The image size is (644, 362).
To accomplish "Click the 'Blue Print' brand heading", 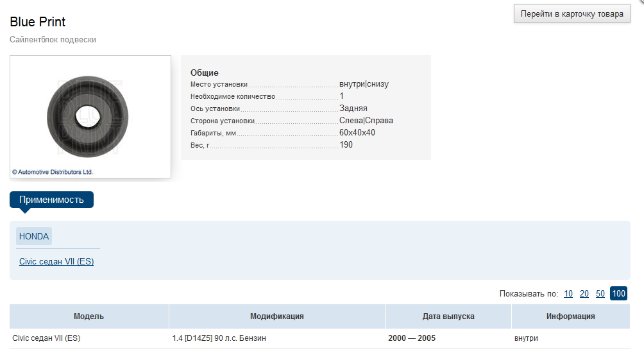I will [x=37, y=22].
